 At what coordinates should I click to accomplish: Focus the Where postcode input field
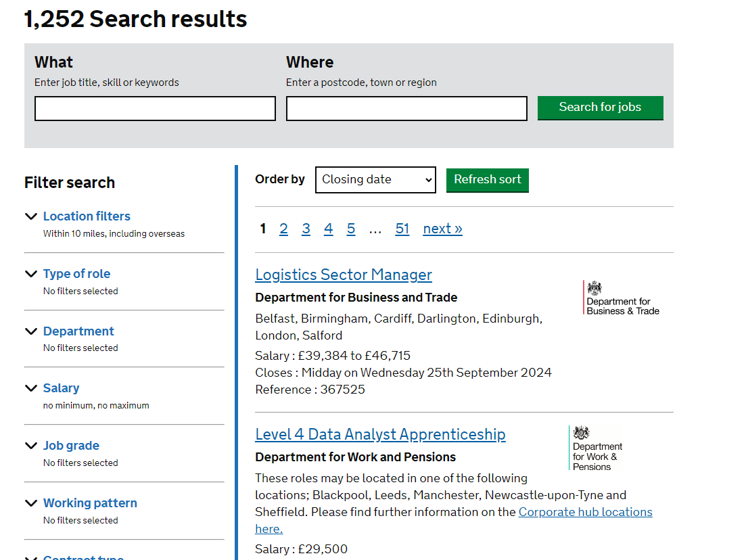tap(406, 108)
